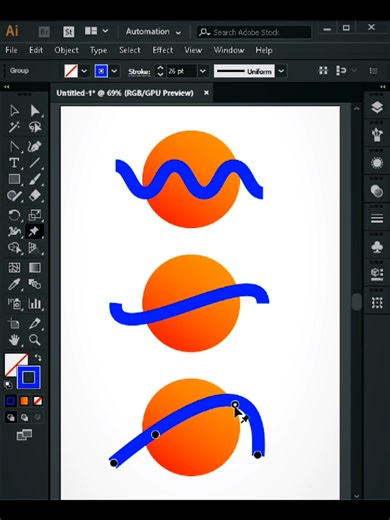Choose the Line Segment tool
This screenshot has width=390, height=520.
tap(35, 163)
